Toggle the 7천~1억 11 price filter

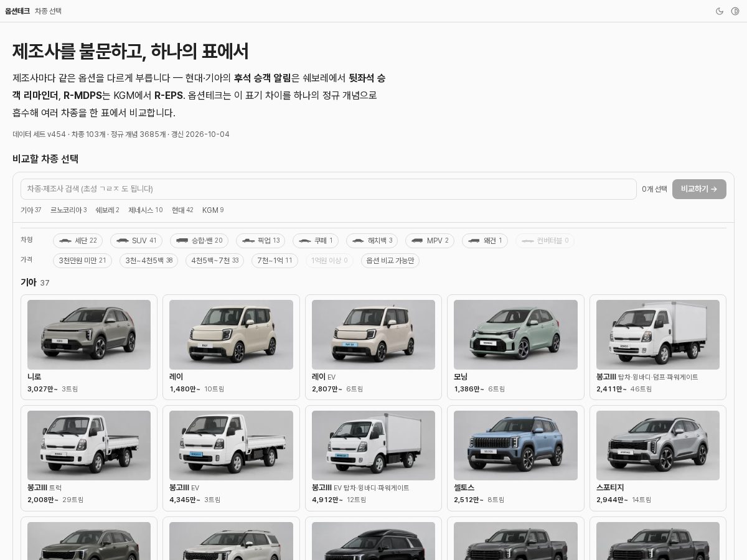point(275,261)
